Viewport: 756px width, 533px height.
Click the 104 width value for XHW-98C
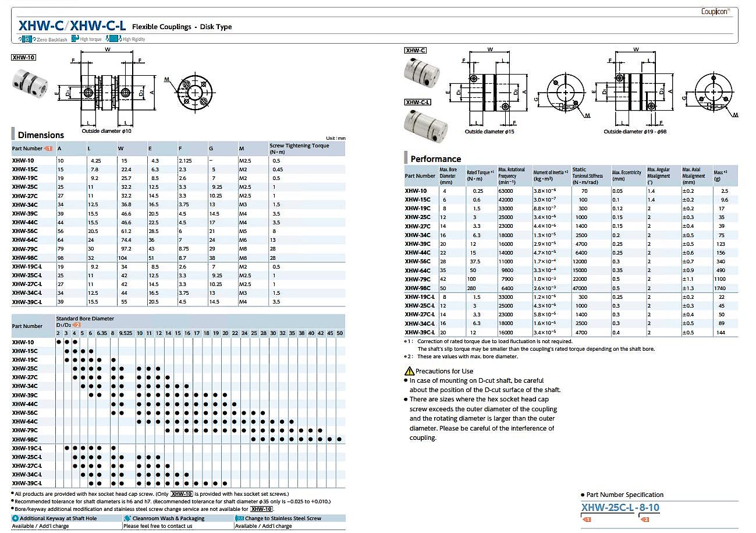click(x=123, y=257)
